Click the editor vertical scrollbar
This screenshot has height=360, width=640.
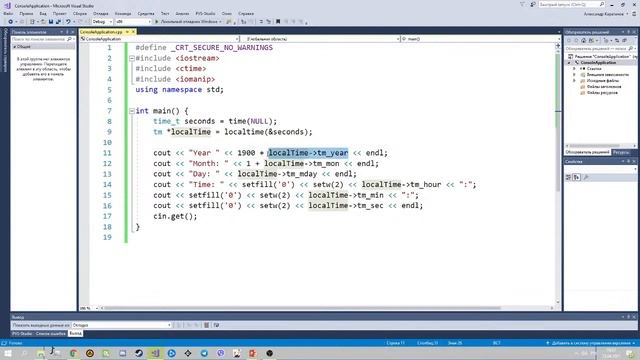[x=558, y=176]
